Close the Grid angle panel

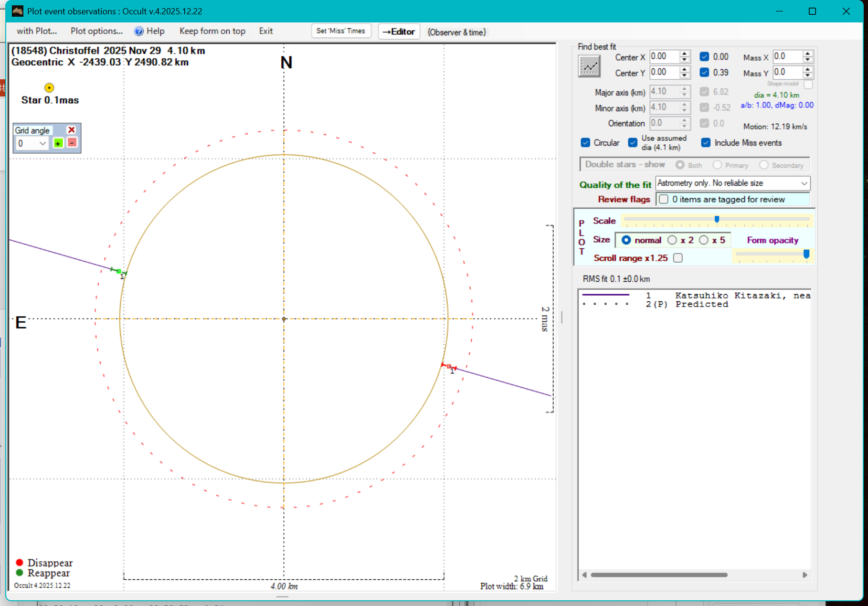click(72, 130)
